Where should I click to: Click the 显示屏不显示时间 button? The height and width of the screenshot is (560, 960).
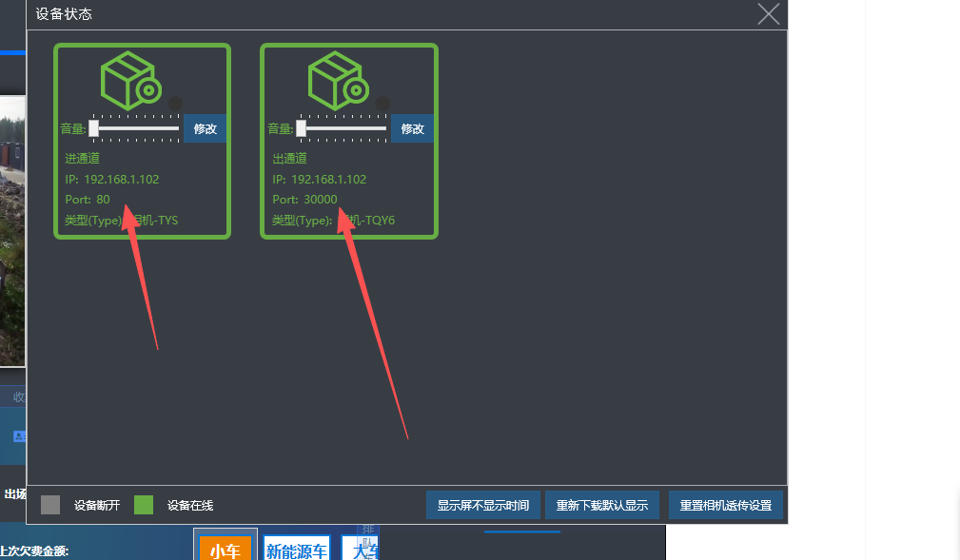point(483,505)
